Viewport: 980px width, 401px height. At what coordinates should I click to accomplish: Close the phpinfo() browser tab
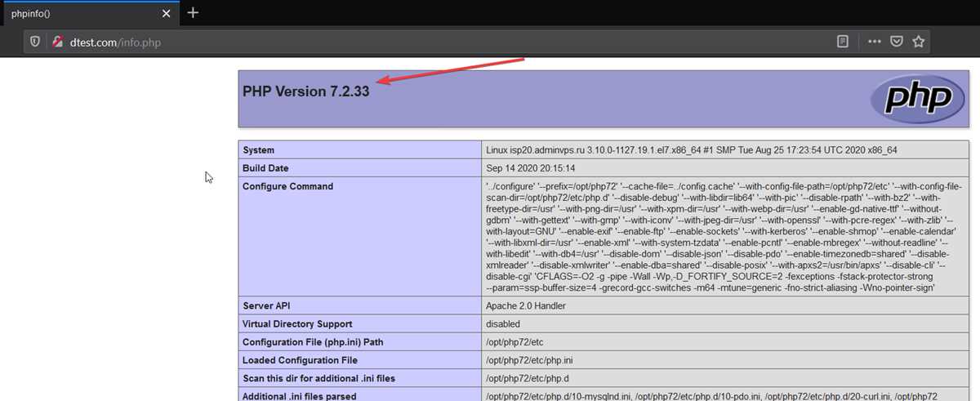(167, 13)
